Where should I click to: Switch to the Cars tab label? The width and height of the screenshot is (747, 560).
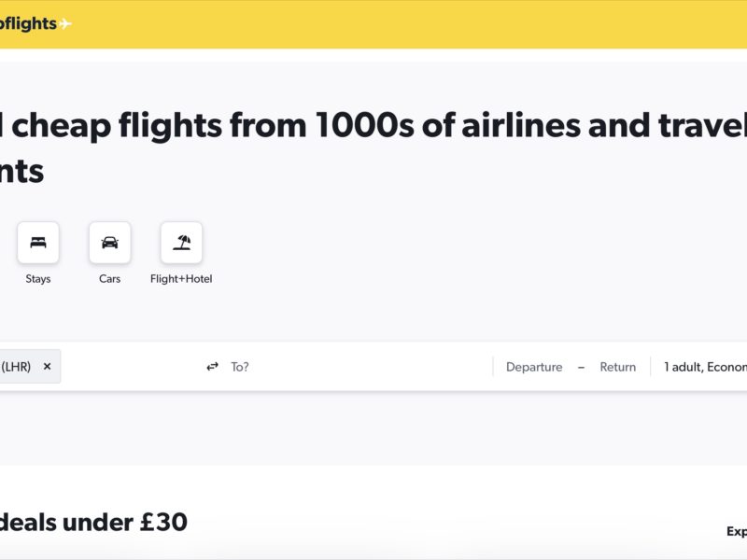pos(110,278)
